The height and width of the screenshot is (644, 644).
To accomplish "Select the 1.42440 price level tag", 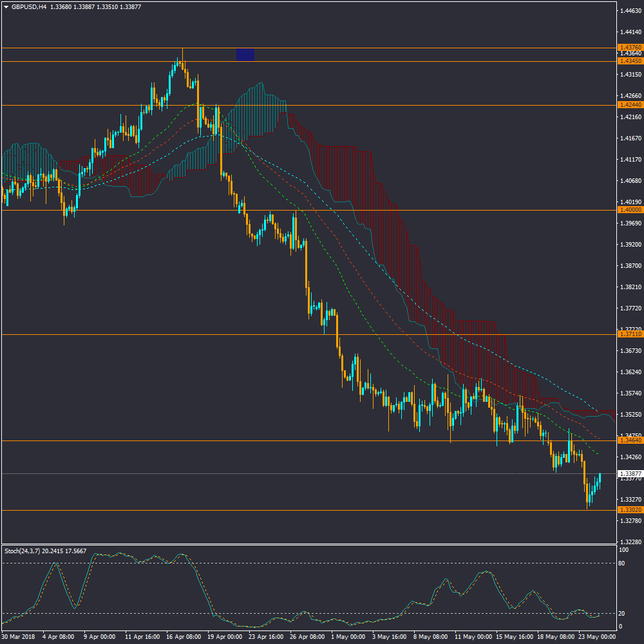I will (629, 104).
